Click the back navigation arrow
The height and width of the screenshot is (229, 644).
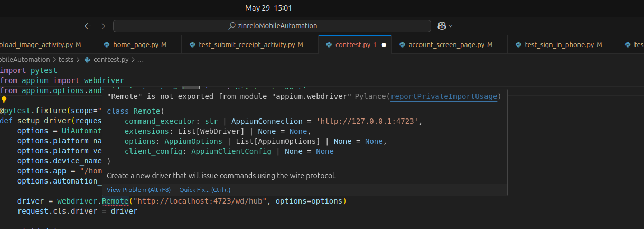click(x=88, y=26)
